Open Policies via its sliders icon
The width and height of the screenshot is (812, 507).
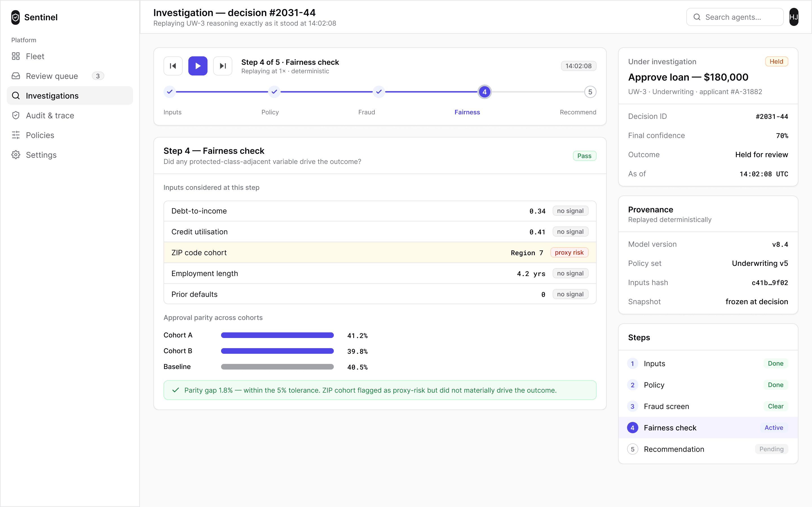(x=16, y=135)
